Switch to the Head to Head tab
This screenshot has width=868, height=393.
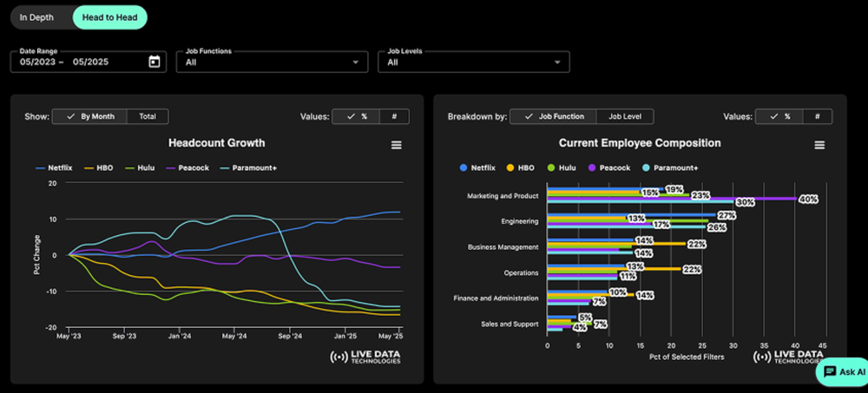click(109, 17)
